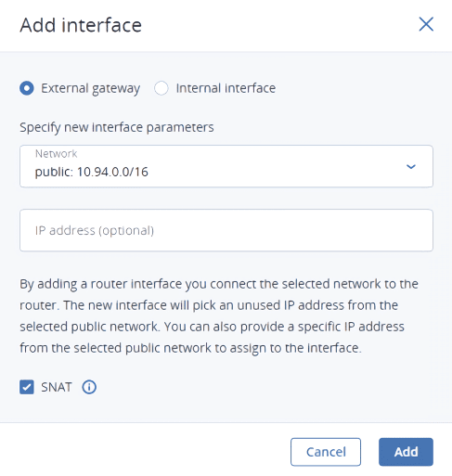Open the Network combo box field

[226, 166]
